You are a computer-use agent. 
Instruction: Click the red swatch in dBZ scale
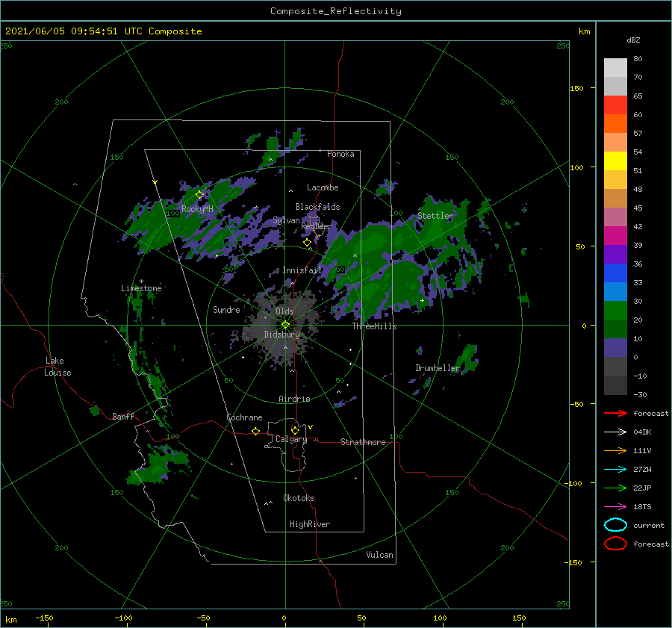tap(615, 105)
